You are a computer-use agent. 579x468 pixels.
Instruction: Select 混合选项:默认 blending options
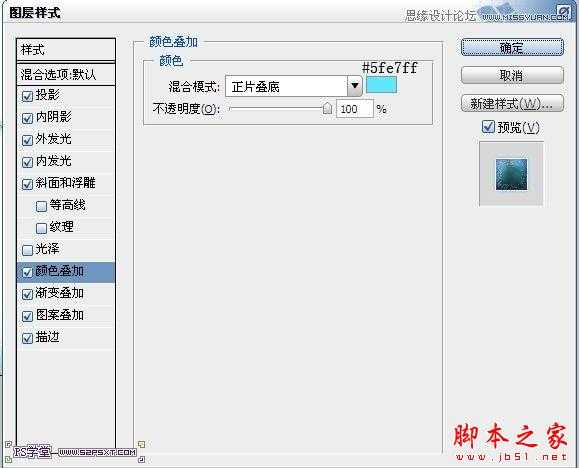[66, 75]
